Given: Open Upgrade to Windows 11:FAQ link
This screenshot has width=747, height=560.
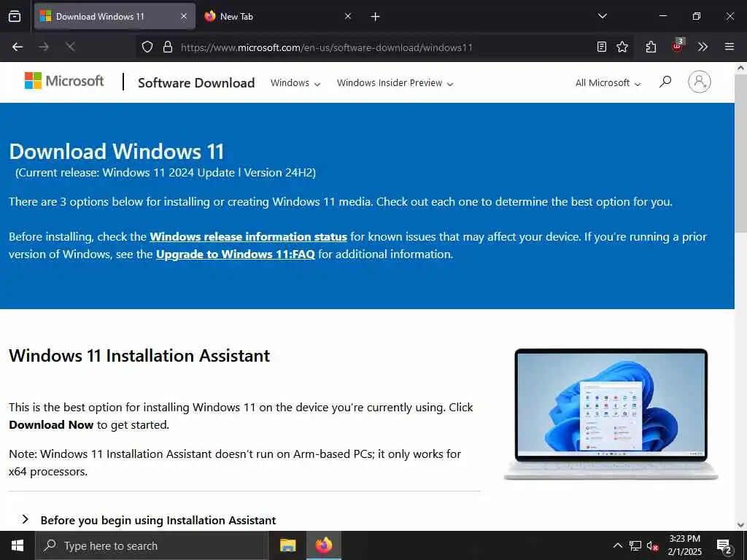Looking at the screenshot, I should [x=236, y=254].
